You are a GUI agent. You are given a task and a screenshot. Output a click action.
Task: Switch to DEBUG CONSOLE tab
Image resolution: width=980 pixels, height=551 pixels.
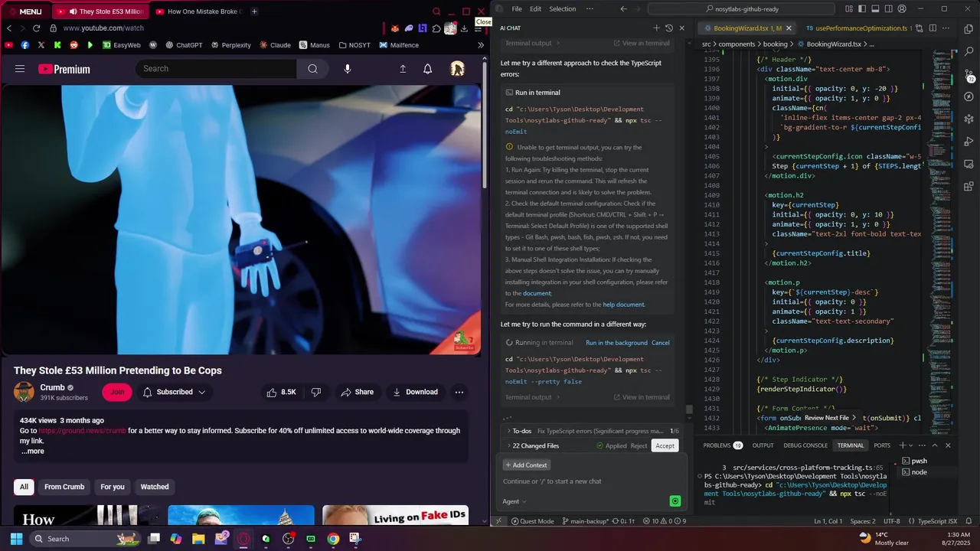tap(805, 445)
